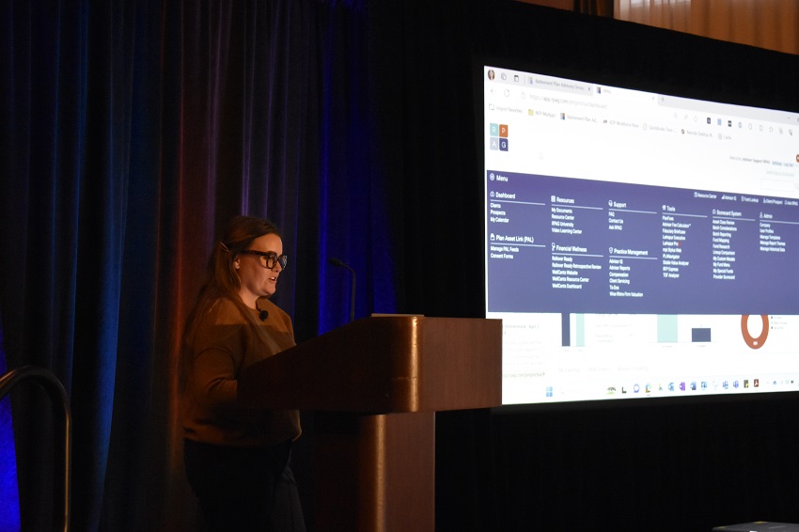Click the Plan Asset Link (PAL) icon
This screenshot has height=532, width=799.
(x=493, y=237)
